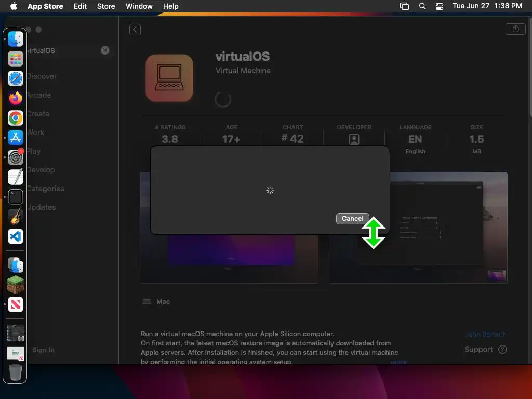The width and height of the screenshot is (532, 399).
Task: Open the second app screenshot thumbnail
Action: pyautogui.click(x=418, y=228)
